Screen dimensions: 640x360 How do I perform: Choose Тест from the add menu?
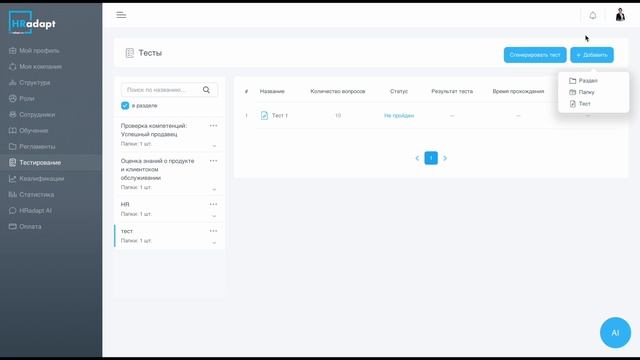click(580, 104)
